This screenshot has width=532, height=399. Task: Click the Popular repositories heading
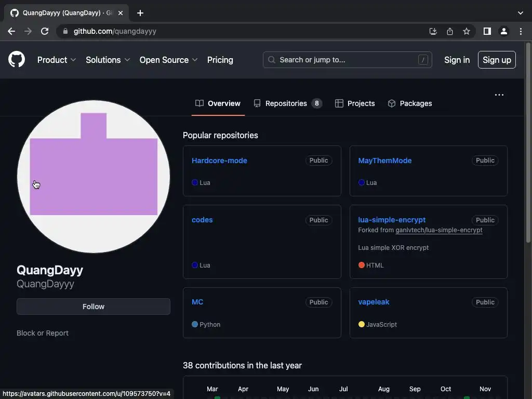(x=220, y=135)
